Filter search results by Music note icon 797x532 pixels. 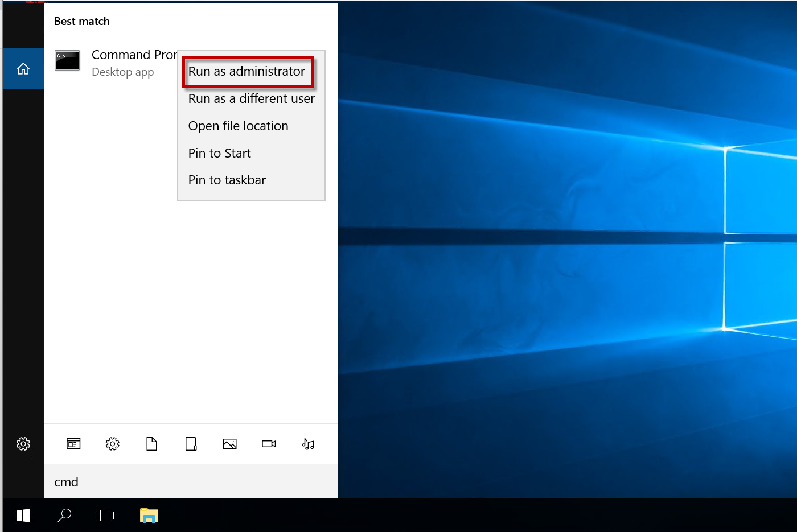point(308,444)
